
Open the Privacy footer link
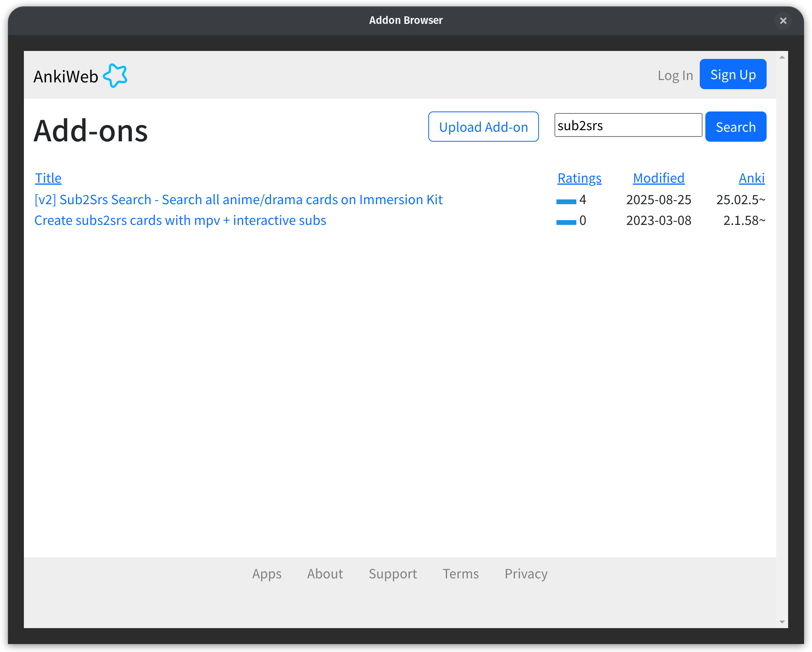tap(526, 574)
